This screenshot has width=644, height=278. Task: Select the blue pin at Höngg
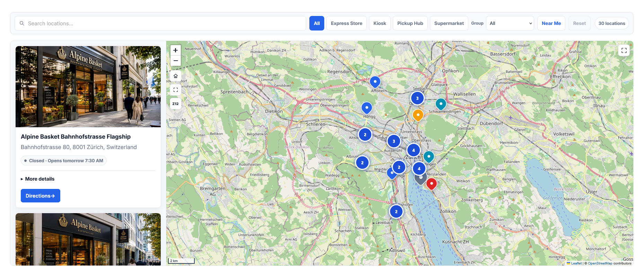click(367, 108)
